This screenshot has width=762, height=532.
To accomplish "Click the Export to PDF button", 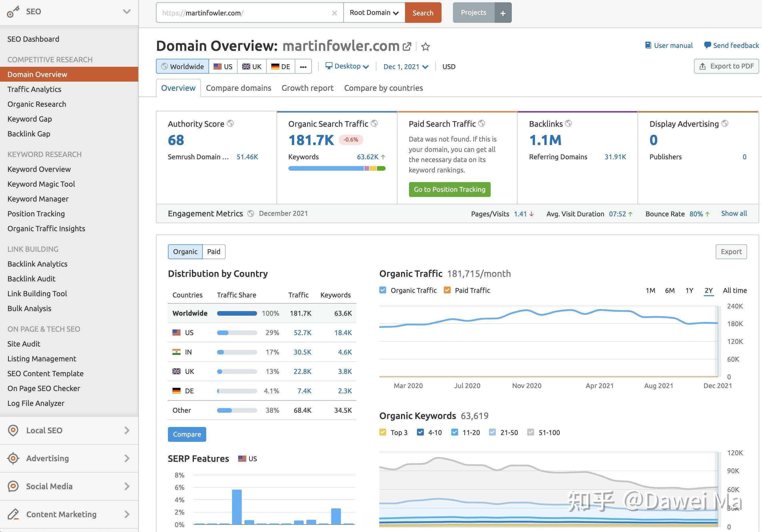I will point(726,66).
